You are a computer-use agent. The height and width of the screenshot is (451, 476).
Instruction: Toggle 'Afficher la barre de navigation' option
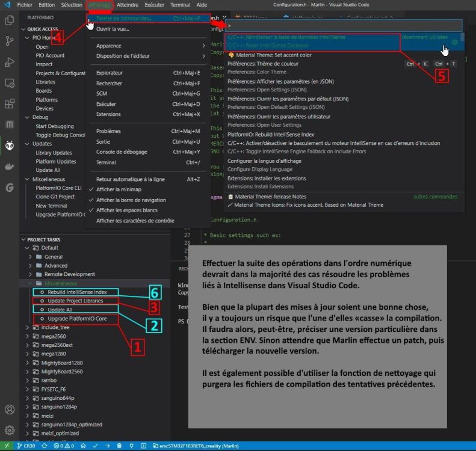click(131, 200)
